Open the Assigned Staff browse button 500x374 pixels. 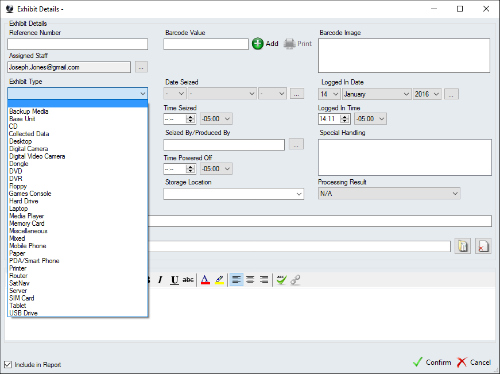141,67
